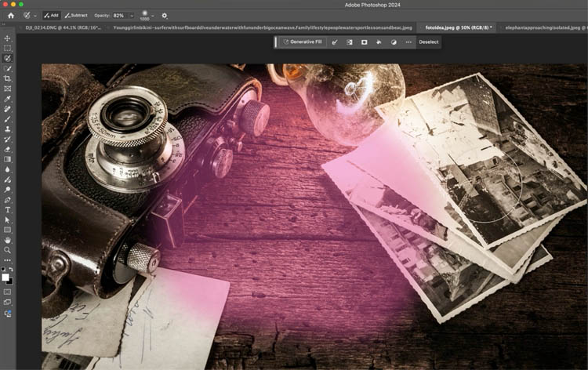Select the Pen tool

click(x=7, y=200)
